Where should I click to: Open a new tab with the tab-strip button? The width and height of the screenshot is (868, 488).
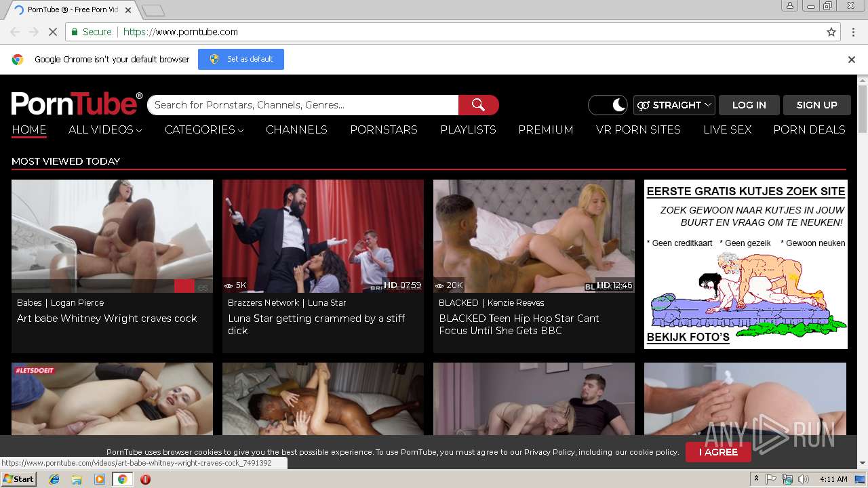pyautogui.click(x=153, y=10)
